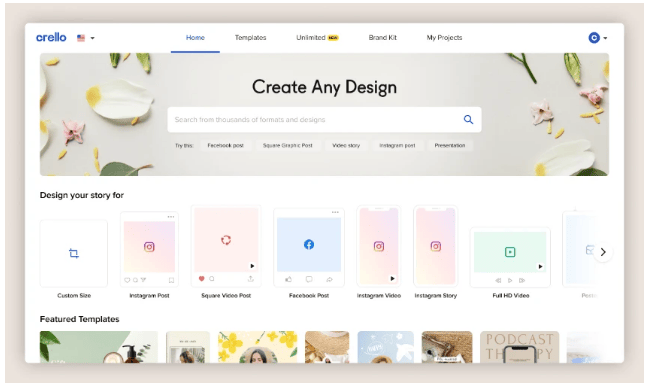Viewport: 648px width, 387px height.
Task: Click the Full HD Video play icon
Action: coord(510,252)
